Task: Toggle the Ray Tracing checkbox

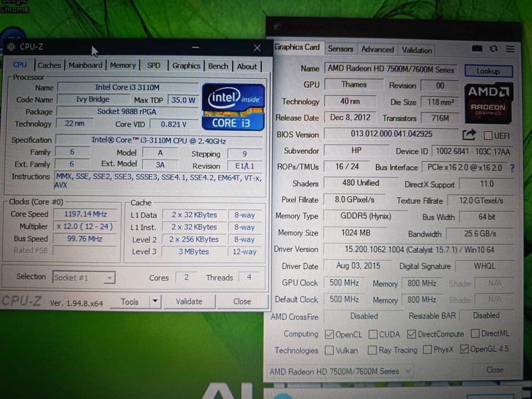Action: 372,350
